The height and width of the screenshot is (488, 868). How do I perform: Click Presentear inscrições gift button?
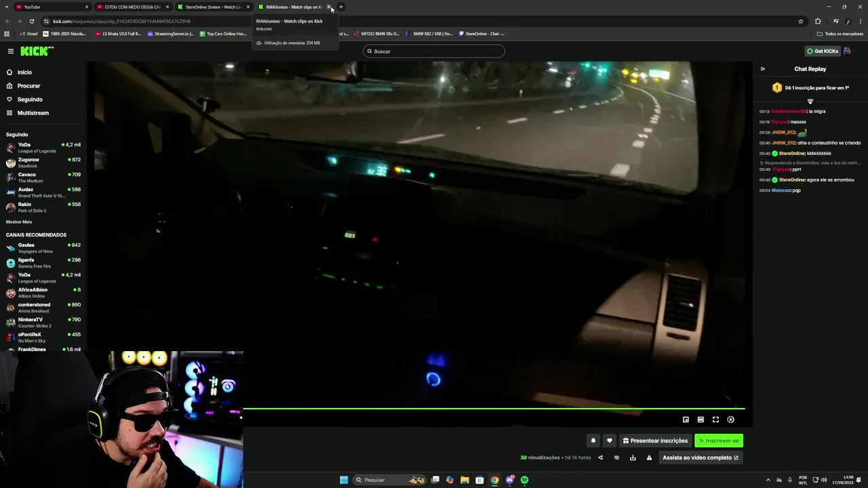(655, 441)
